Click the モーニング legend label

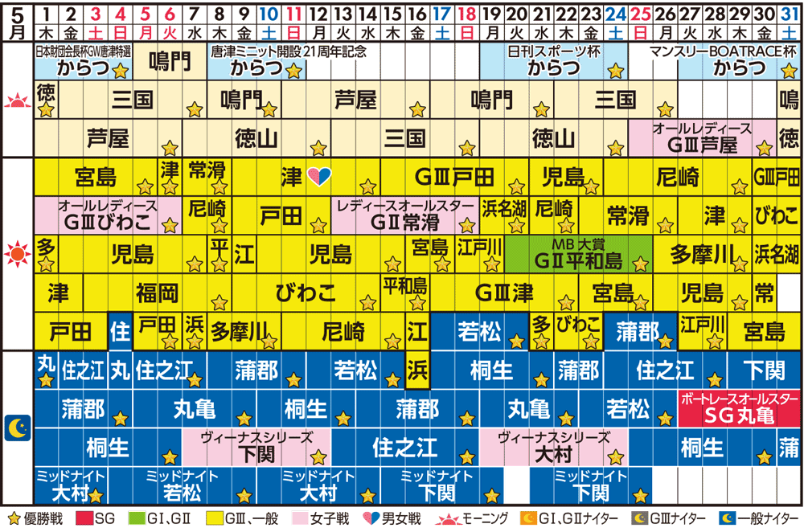pyautogui.click(x=486, y=518)
